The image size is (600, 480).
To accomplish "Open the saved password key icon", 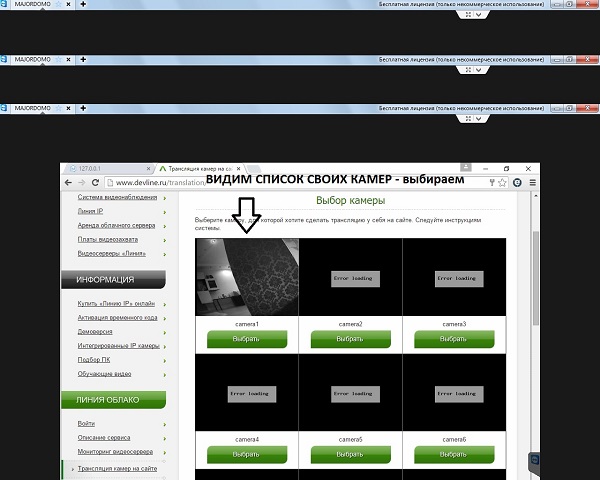I will [x=492, y=183].
